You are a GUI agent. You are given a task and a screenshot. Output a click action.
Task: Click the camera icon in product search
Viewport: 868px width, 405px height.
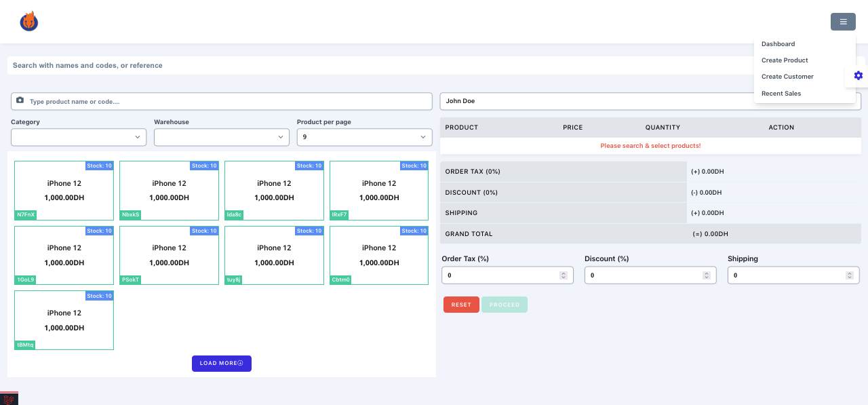click(x=20, y=100)
